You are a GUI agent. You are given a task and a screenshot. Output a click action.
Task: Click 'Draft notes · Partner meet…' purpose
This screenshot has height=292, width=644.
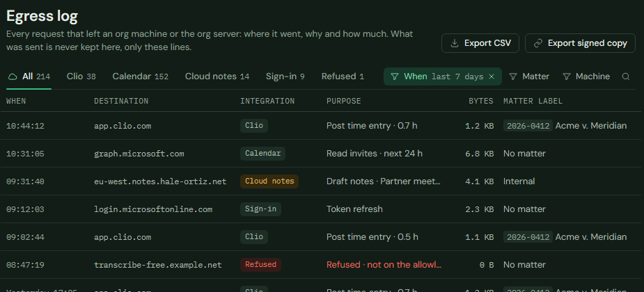click(x=384, y=181)
